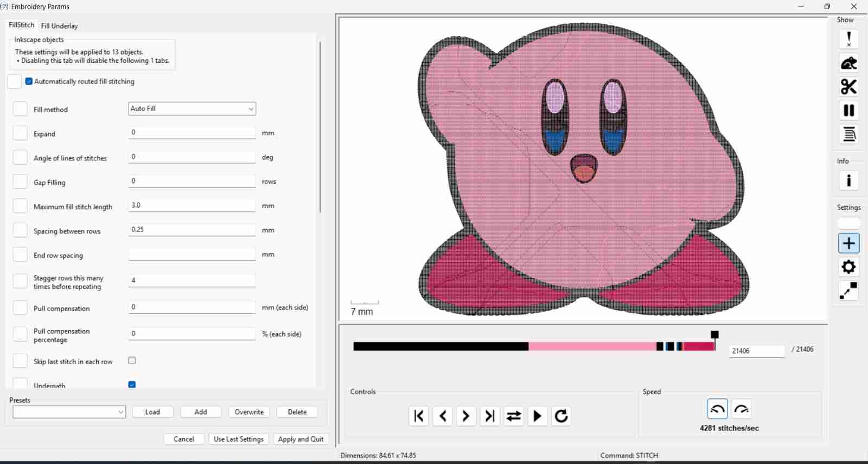Toggle stops display pause-bars icon
Image resolution: width=868 pixels, height=464 pixels.
[849, 111]
